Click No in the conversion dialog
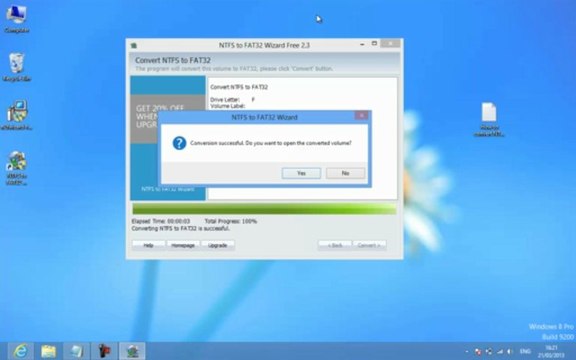This screenshot has width=576, height=360. (x=345, y=173)
